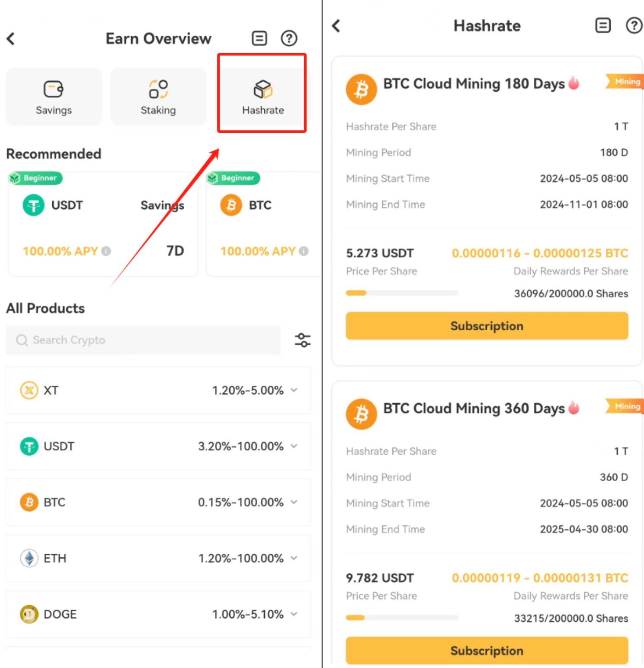Open the Hashrate records list icon
The height and width of the screenshot is (668, 644).
tap(603, 26)
